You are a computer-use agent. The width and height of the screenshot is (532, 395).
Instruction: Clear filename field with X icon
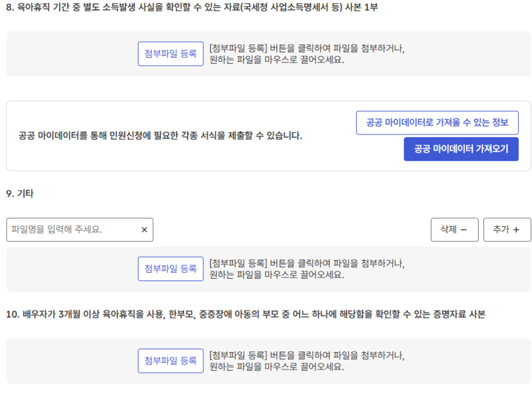[144, 230]
